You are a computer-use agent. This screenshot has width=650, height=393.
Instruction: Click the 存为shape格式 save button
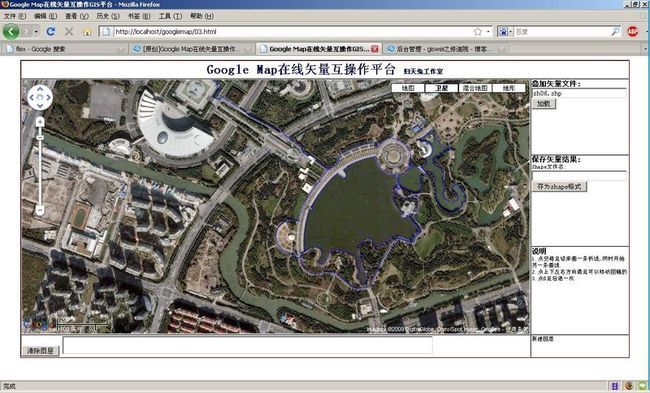[x=559, y=187]
